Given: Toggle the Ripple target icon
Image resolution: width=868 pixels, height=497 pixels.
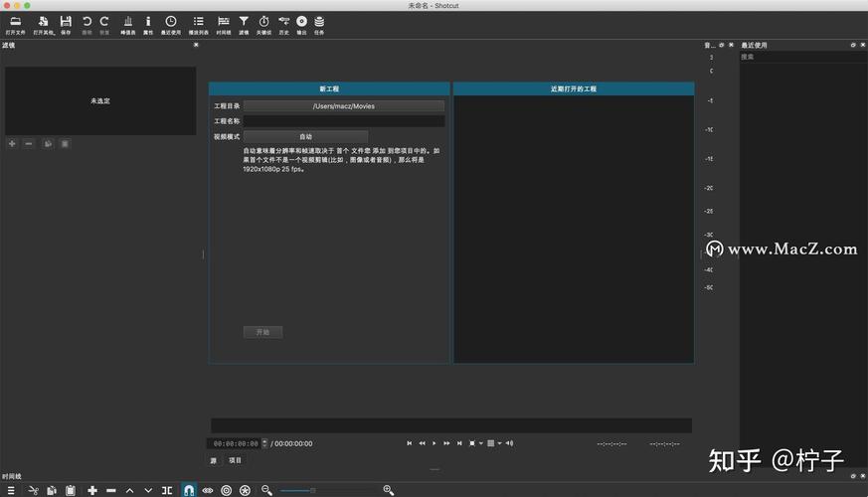Looking at the screenshot, I should click(227, 490).
